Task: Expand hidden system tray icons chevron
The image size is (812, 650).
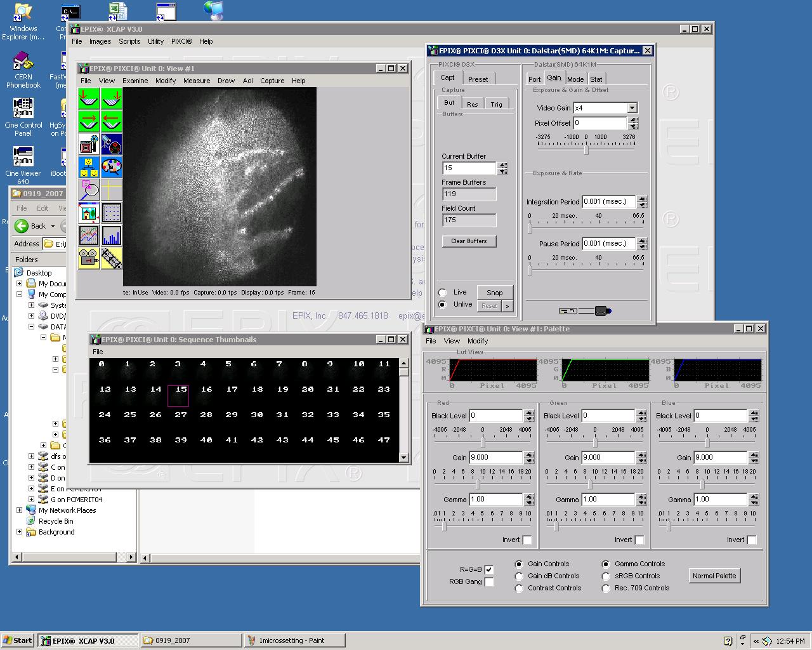Action: pyautogui.click(x=756, y=641)
